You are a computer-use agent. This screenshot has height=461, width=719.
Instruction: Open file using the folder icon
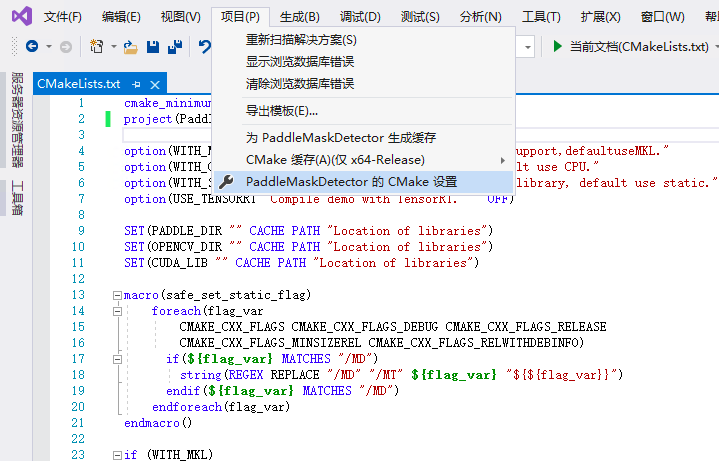131,47
